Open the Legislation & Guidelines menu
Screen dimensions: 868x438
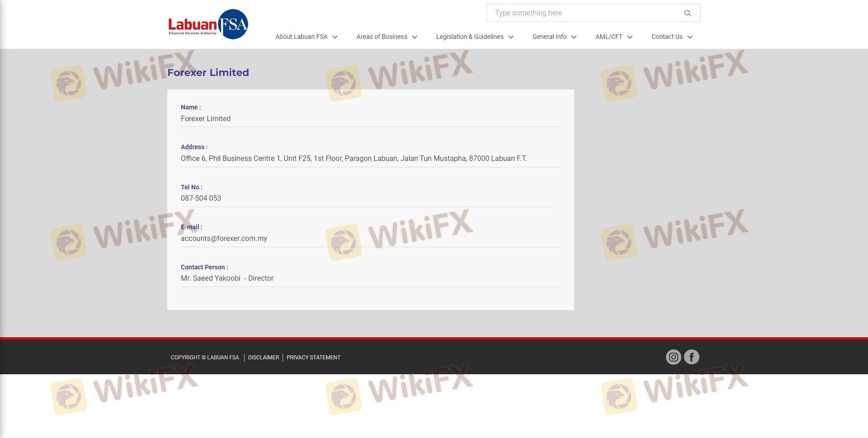(x=469, y=37)
